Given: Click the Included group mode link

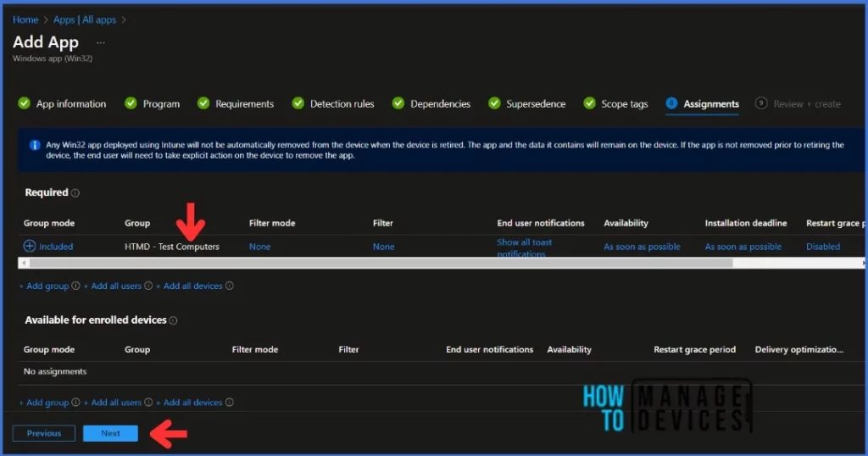Looking at the screenshot, I should 56,247.
